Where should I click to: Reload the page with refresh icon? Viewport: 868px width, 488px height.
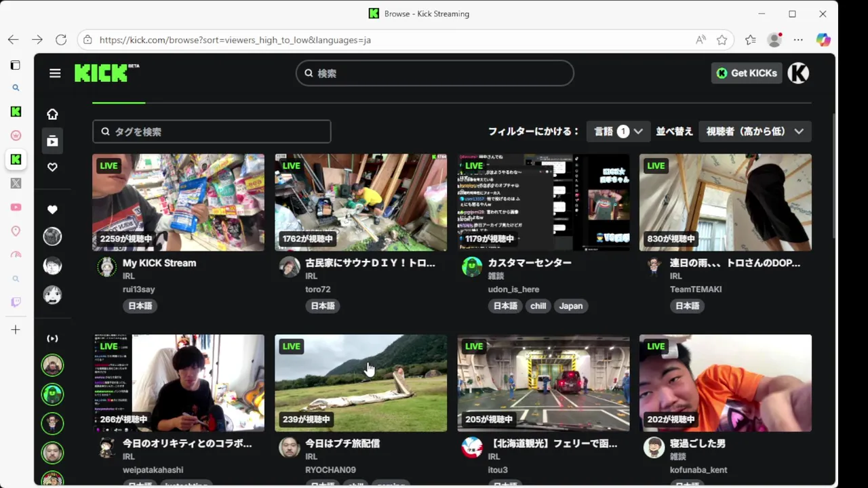tap(61, 40)
